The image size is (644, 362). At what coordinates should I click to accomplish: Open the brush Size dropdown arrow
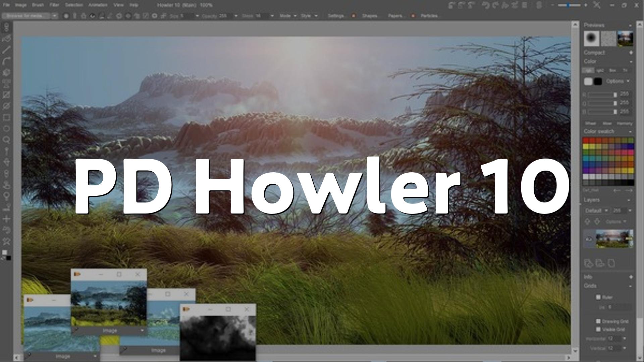197,16
